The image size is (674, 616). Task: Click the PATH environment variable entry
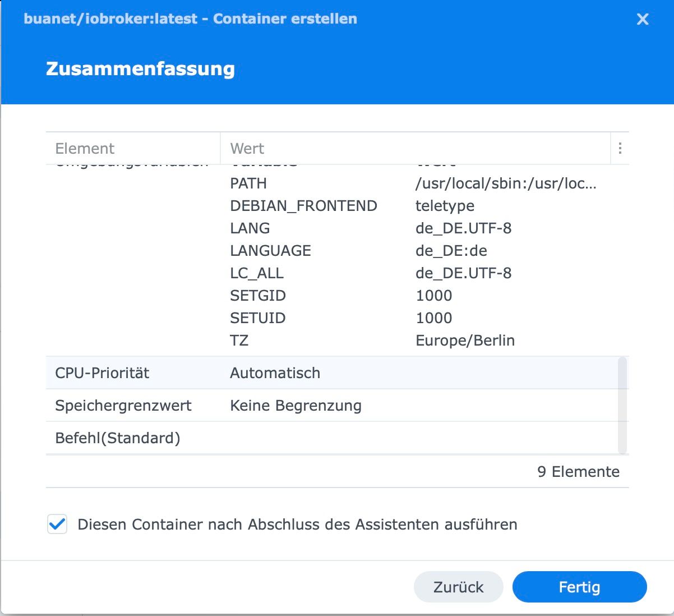coord(248,183)
